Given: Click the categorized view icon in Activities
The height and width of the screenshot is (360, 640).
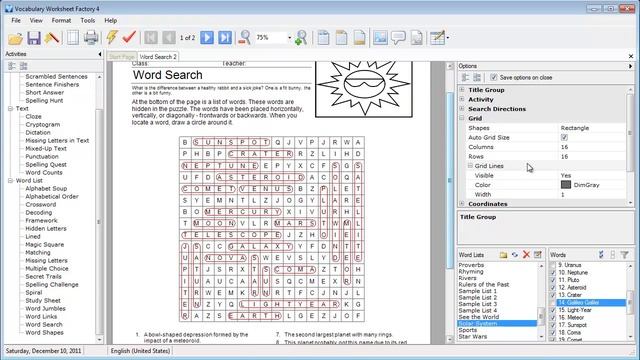Looking at the screenshot, I should 12,66.
